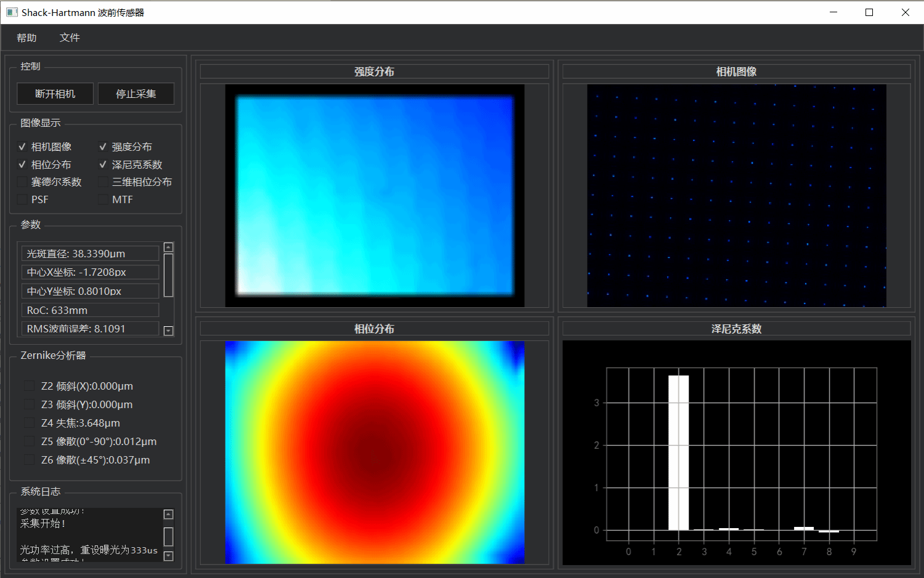The image size is (924, 578).
Task: Click the 光斑直径 parameter field
Action: point(90,254)
